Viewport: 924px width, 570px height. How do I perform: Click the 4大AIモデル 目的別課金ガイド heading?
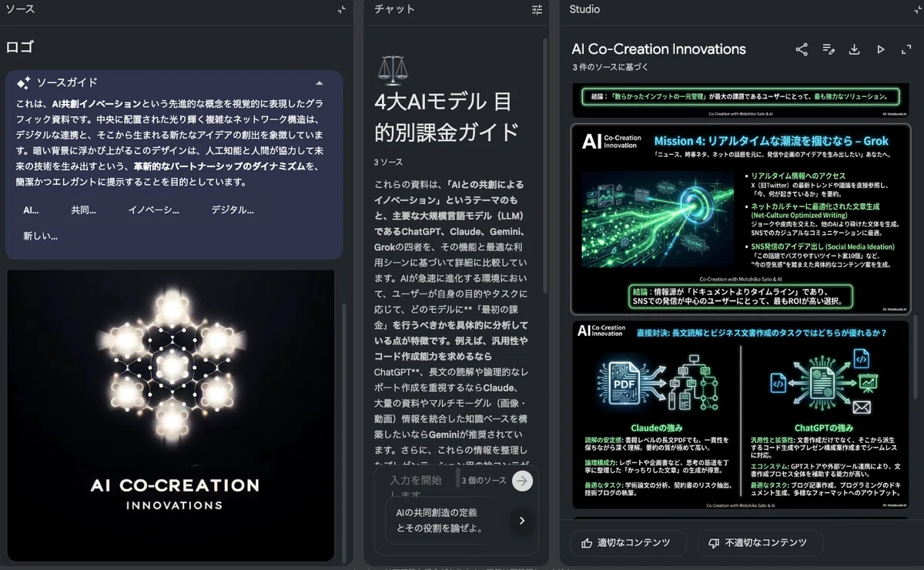(x=446, y=116)
